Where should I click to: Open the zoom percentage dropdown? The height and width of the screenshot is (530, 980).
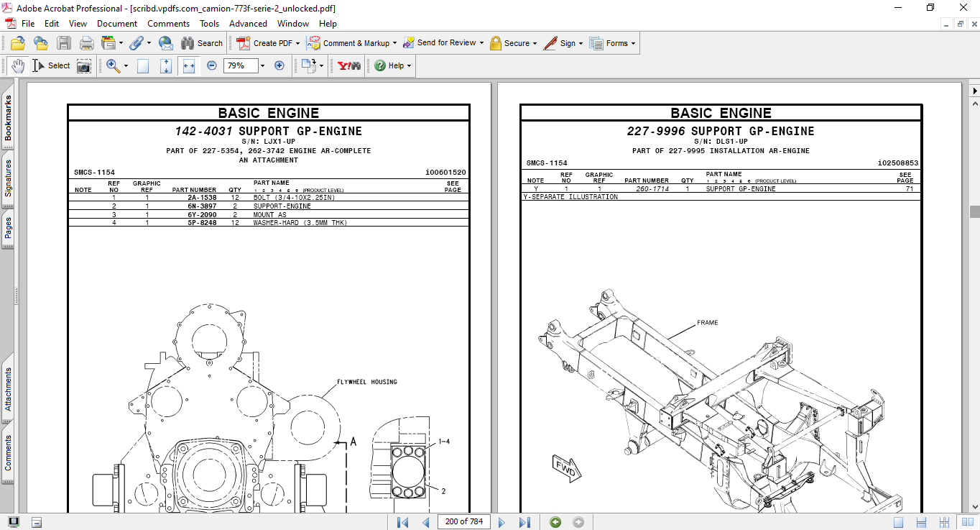262,65
